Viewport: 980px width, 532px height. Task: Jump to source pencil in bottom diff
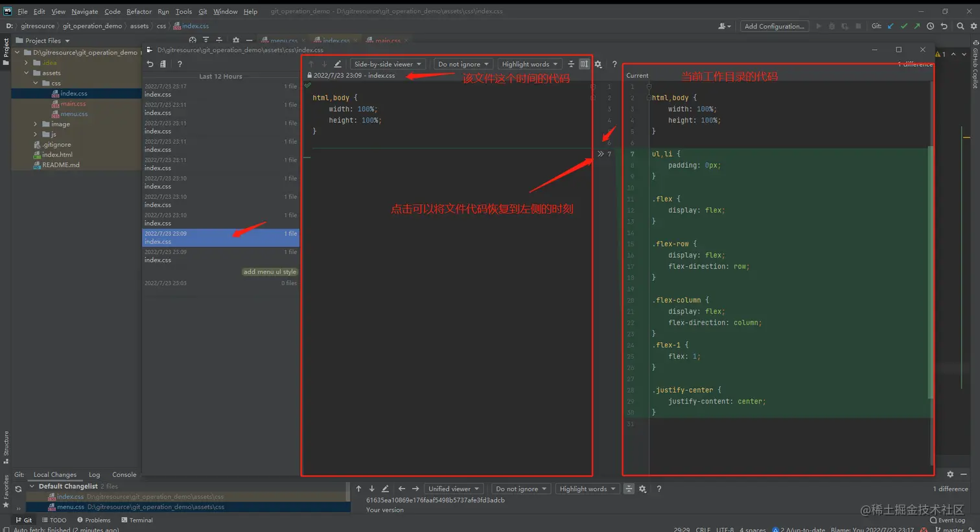pos(386,489)
